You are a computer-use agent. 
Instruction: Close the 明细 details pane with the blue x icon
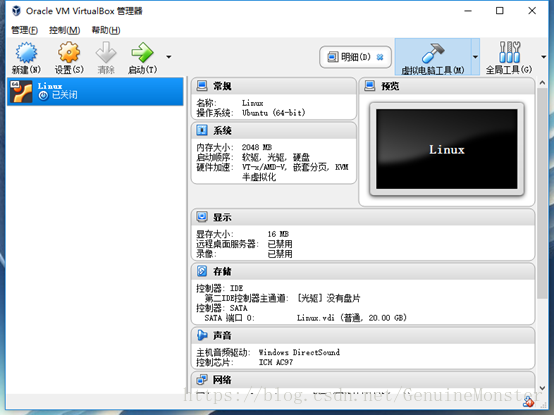(380, 57)
